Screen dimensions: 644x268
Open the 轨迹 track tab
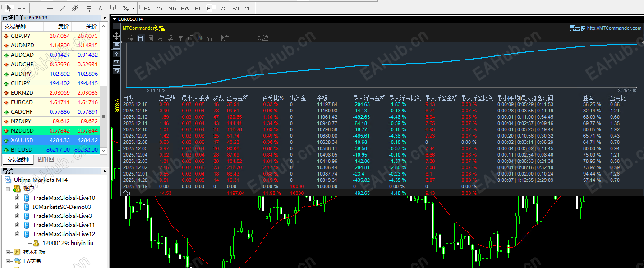263,38
